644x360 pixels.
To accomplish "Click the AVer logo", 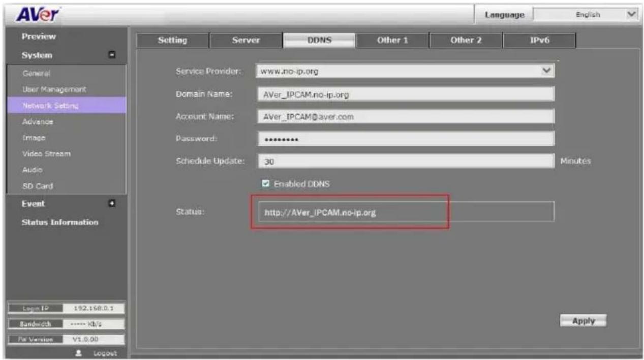I will point(39,14).
